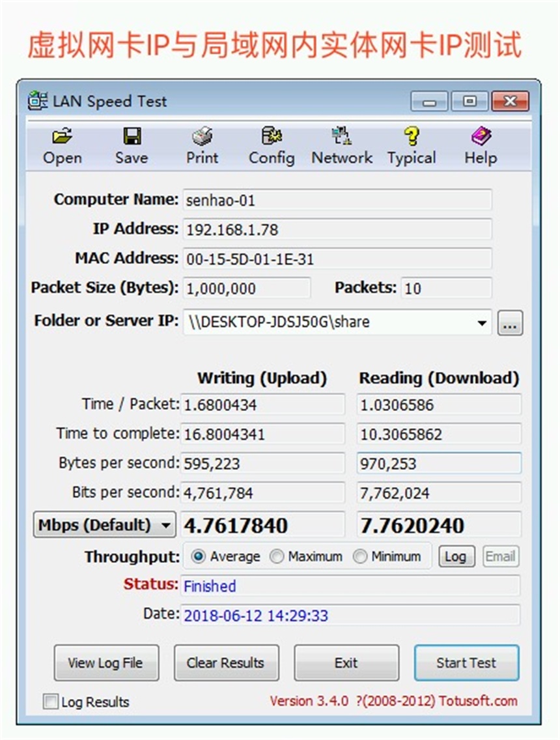Select the Minimum throughput radio button
The image size is (560, 740).
[x=360, y=557]
